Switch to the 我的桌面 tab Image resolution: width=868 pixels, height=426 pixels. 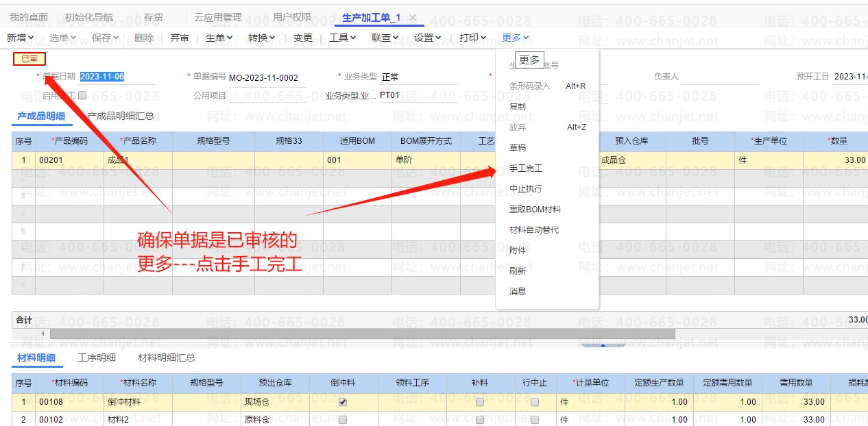pyautogui.click(x=29, y=17)
